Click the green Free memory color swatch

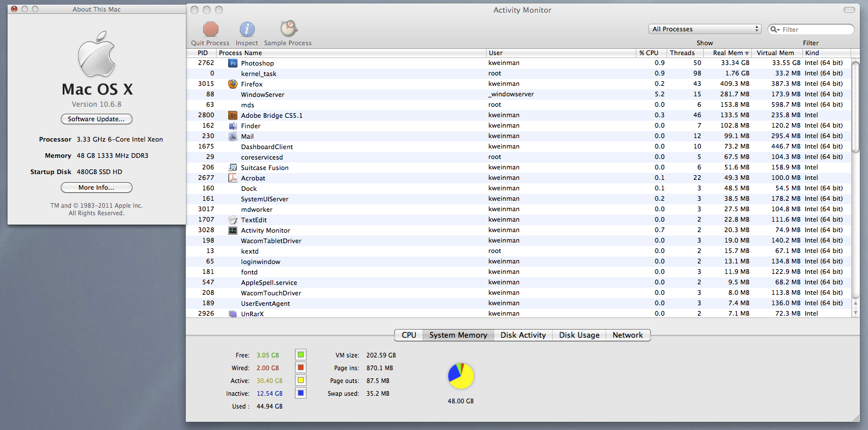pos(300,355)
